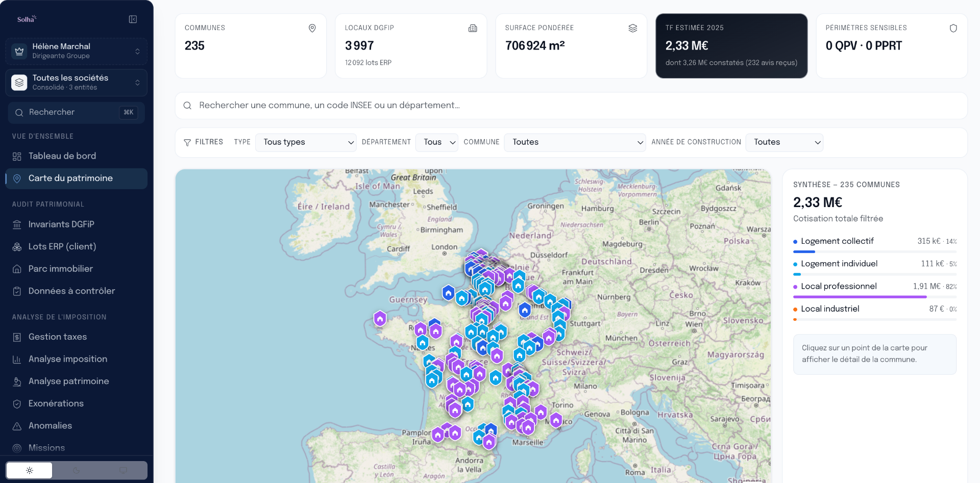Click the Lots ERP cubes icon
Viewport: 980px width, 483px height.
click(17, 247)
